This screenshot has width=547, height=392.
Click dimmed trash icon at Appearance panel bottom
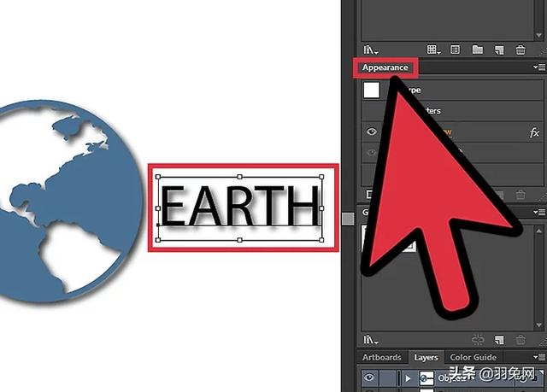[x=521, y=195]
